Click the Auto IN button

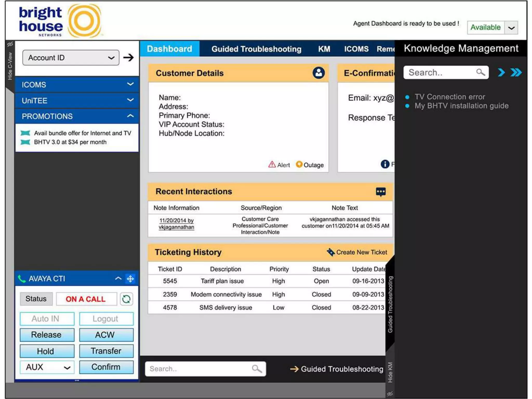click(x=47, y=319)
